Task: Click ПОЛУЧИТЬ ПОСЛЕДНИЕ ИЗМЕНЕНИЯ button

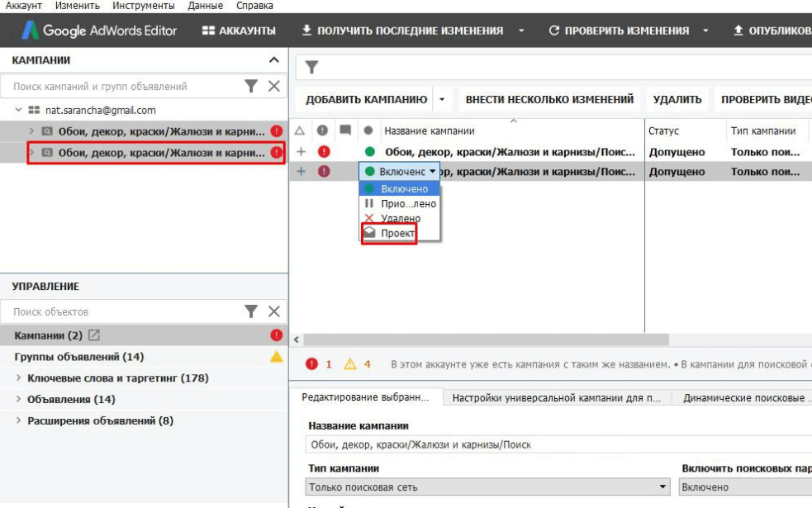Action: [x=402, y=31]
